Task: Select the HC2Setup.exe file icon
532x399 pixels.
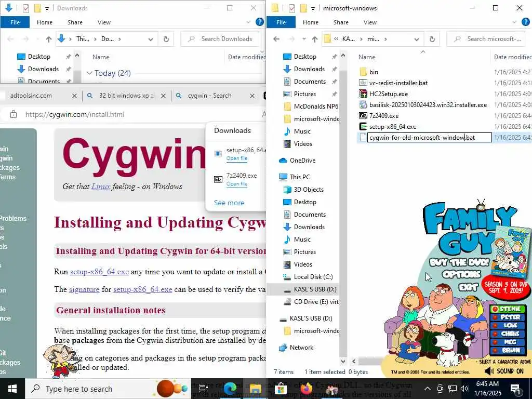Action: pos(363,94)
